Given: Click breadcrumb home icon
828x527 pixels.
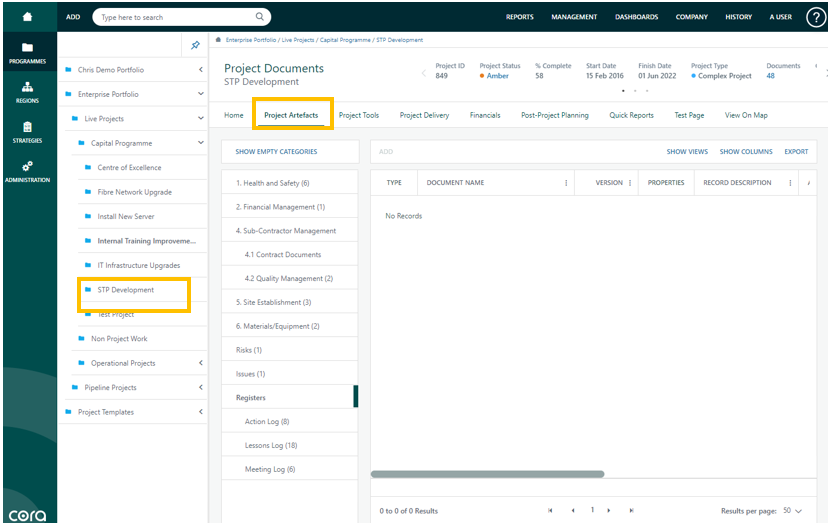Looking at the screenshot, I should coord(218,40).
